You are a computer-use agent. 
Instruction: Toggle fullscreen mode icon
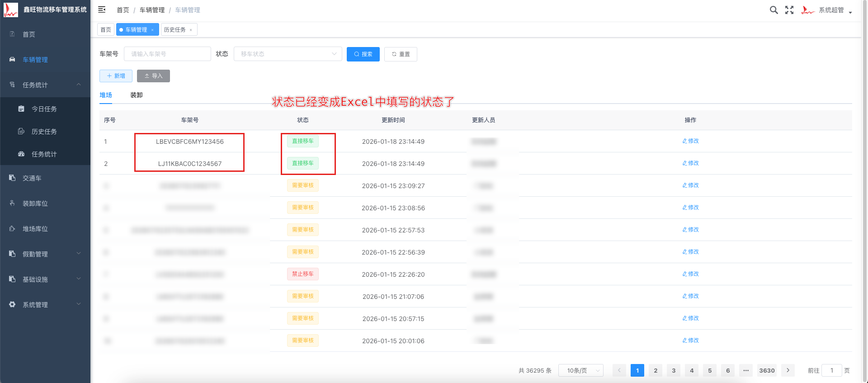(789, 10)
